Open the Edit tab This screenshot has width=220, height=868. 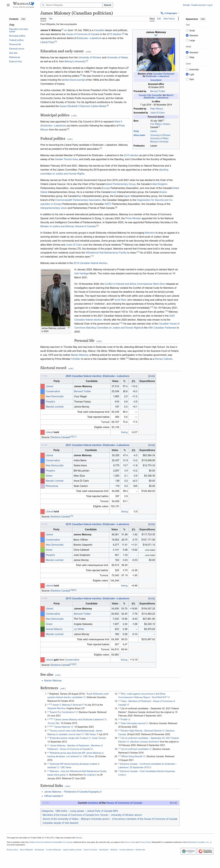(159, 19)
